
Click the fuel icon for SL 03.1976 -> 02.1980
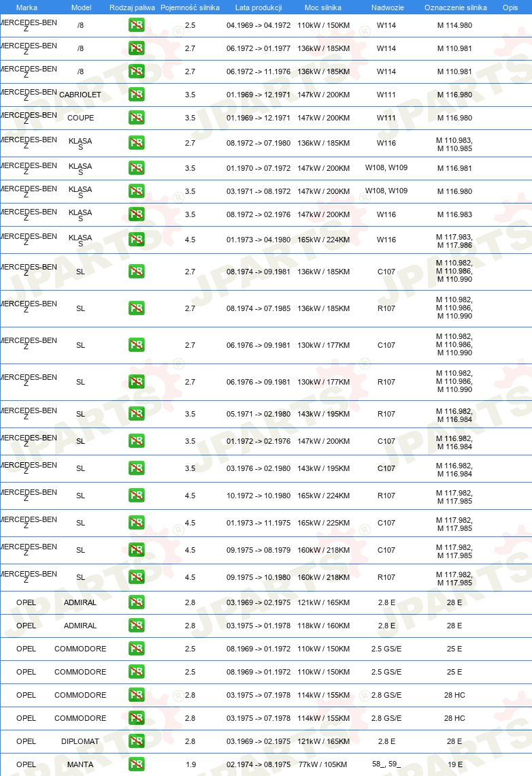point(137,468)
